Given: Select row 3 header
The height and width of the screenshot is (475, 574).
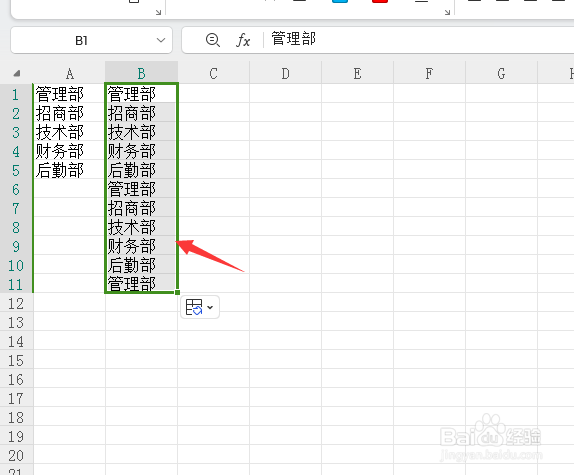Looking at the screenshot, I should 16,132.
